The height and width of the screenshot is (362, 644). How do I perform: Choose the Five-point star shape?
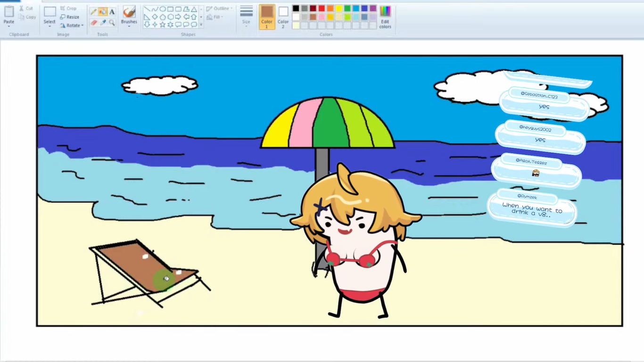pos(163,25)
